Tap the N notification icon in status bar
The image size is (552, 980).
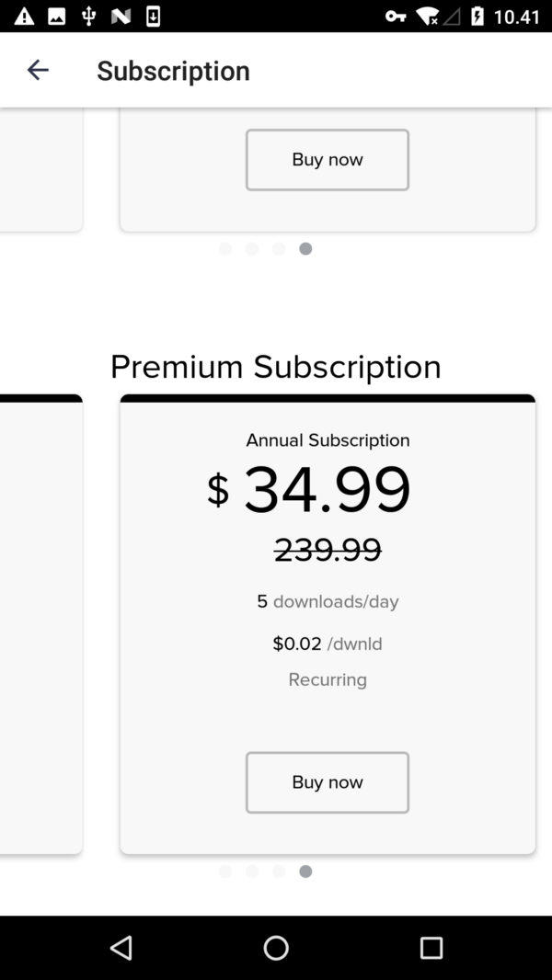(121, 17)
